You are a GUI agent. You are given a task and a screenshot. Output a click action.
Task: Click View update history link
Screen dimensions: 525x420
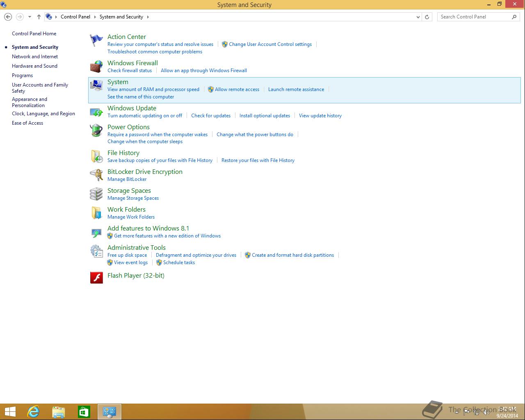320,116
